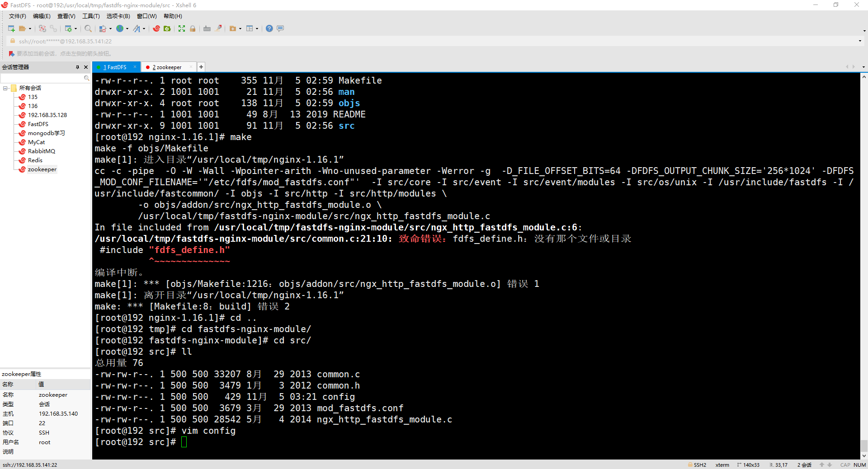Select the zookeeper session in tree
This screenshot has width=868, height=469.
42,169
